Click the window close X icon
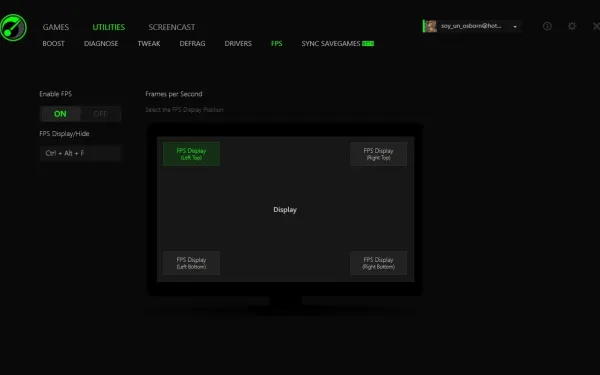The image size is (600, 375). click(x=596, y=26)
